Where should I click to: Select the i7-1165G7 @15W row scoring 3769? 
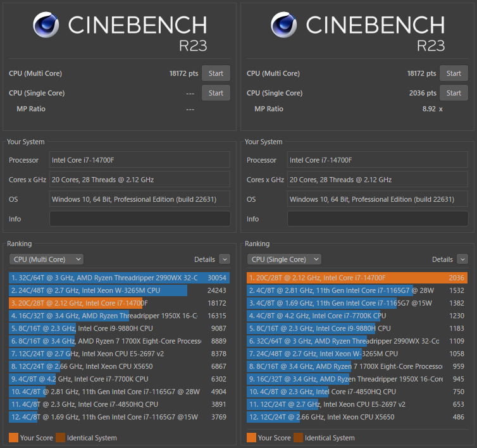pyautogui.click(x=119, y=417)
